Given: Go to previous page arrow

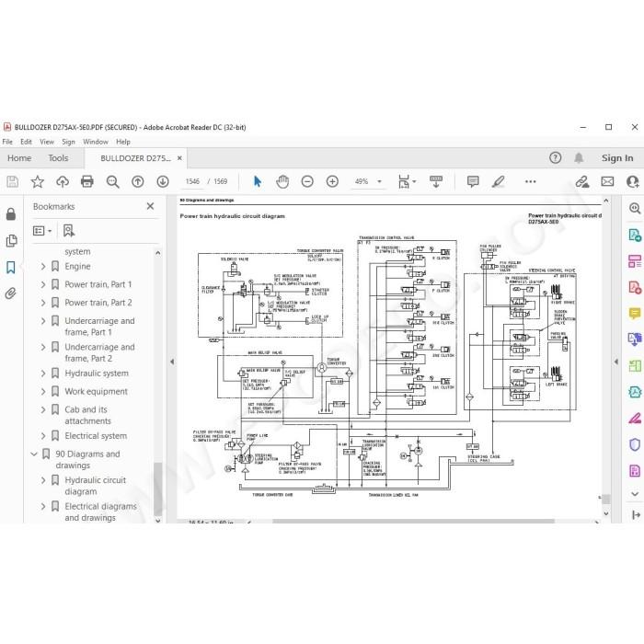Looking at the screenshot, I should pos(138,181).
